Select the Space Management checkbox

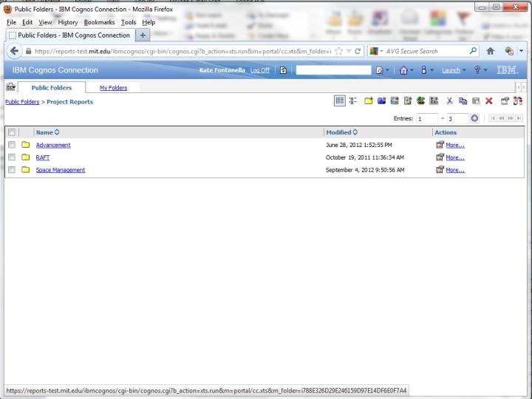pyautogui.click(x=12, y=170)
